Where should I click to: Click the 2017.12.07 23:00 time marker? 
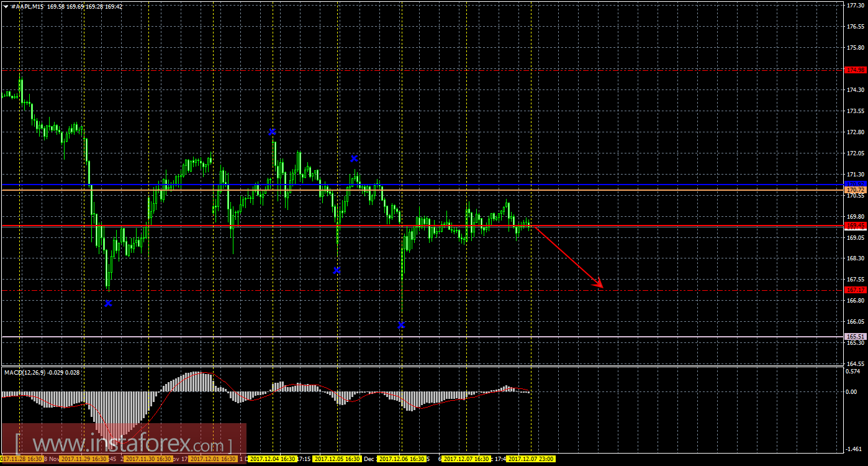pos(530,459)
